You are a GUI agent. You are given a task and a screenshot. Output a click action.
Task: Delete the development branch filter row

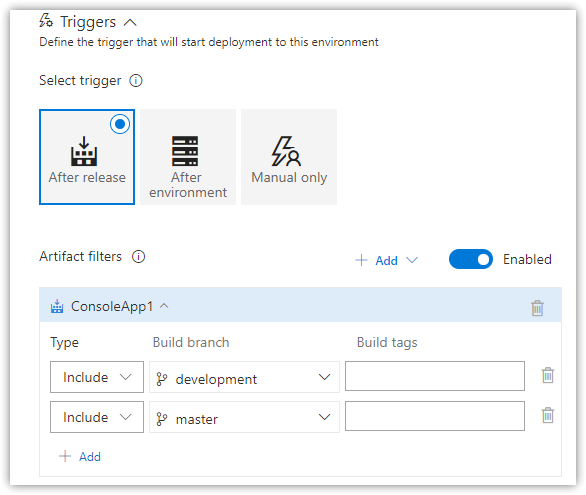548,375
